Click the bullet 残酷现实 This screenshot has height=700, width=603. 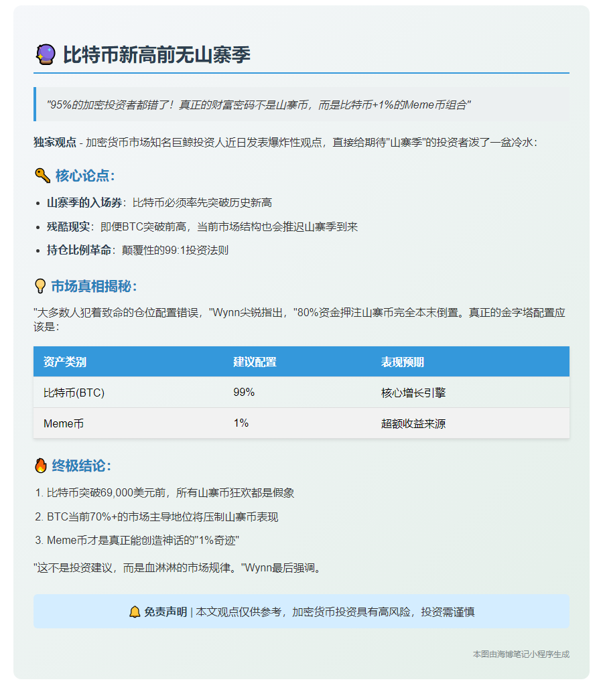point(202,227)
